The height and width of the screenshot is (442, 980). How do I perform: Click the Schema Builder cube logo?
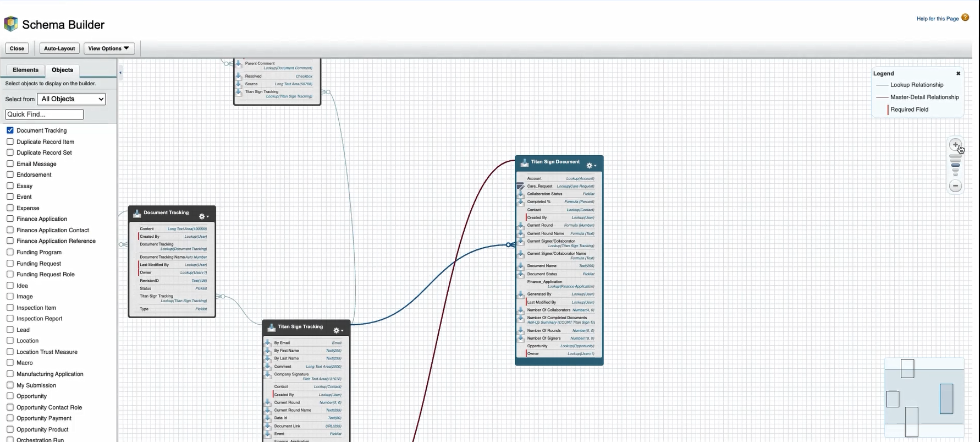pos(11,24)
